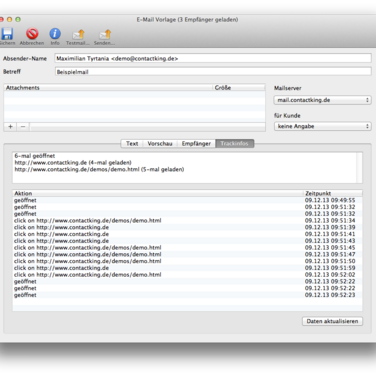Click summary line with '4-mal geladen'
The image size is (376, 376).
[x=73, y=163]
